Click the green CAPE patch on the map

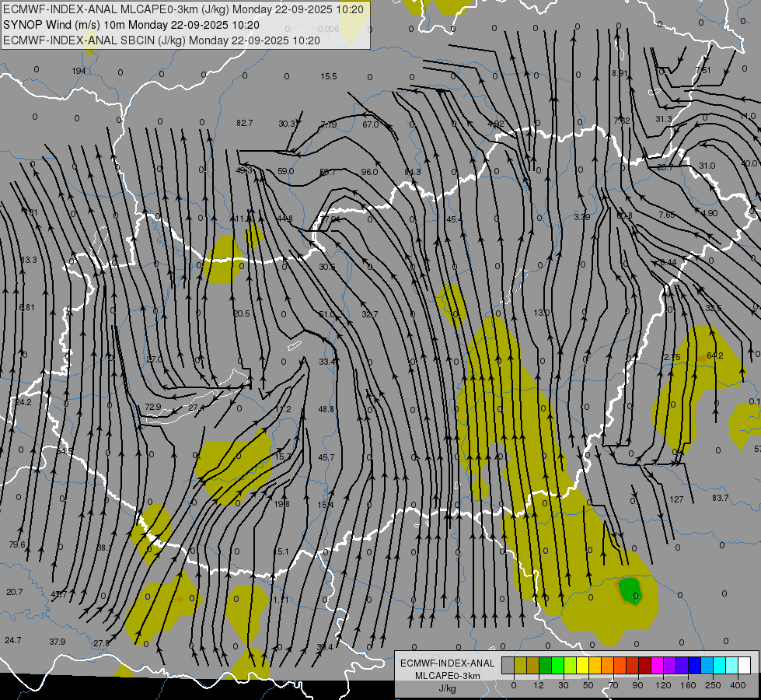pyautogui.click(x=628, y=589)
